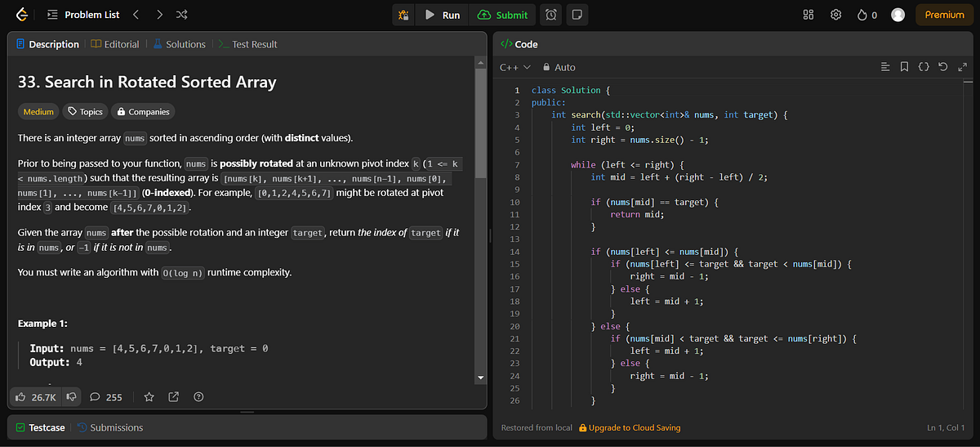Format code with the lines icon
The width and height of the screenshot is (980, 447).
885,67
